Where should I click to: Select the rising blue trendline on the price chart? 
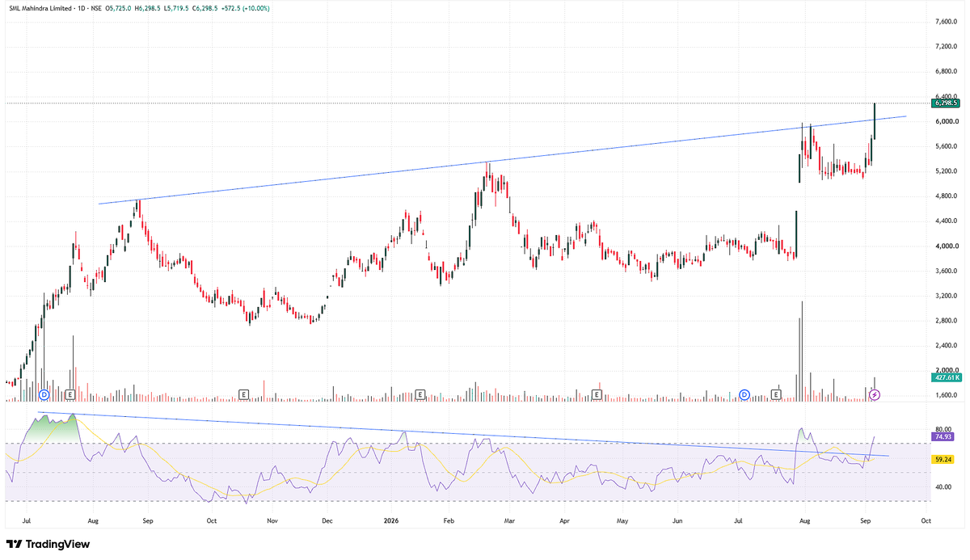(501, 160)
